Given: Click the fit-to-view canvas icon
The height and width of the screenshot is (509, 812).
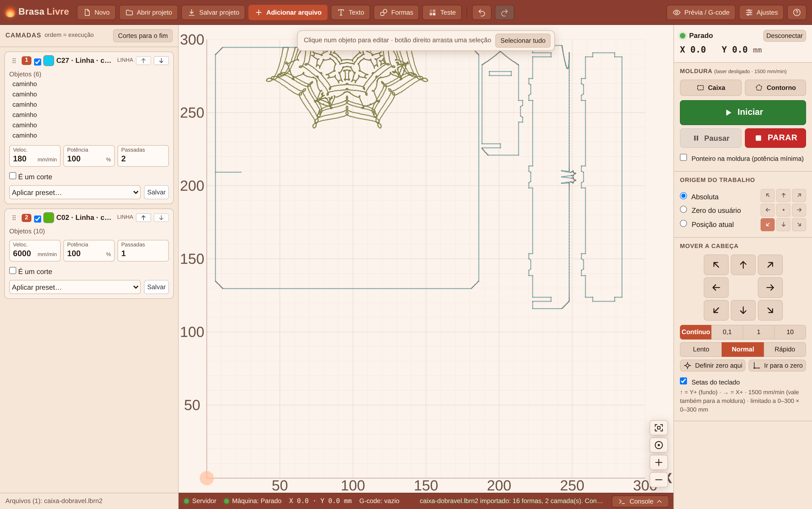Looking at the screenshot, I should coord(659,428).
